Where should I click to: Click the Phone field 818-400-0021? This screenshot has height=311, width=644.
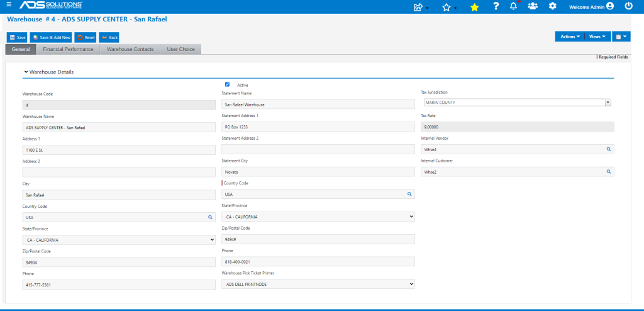318,262
